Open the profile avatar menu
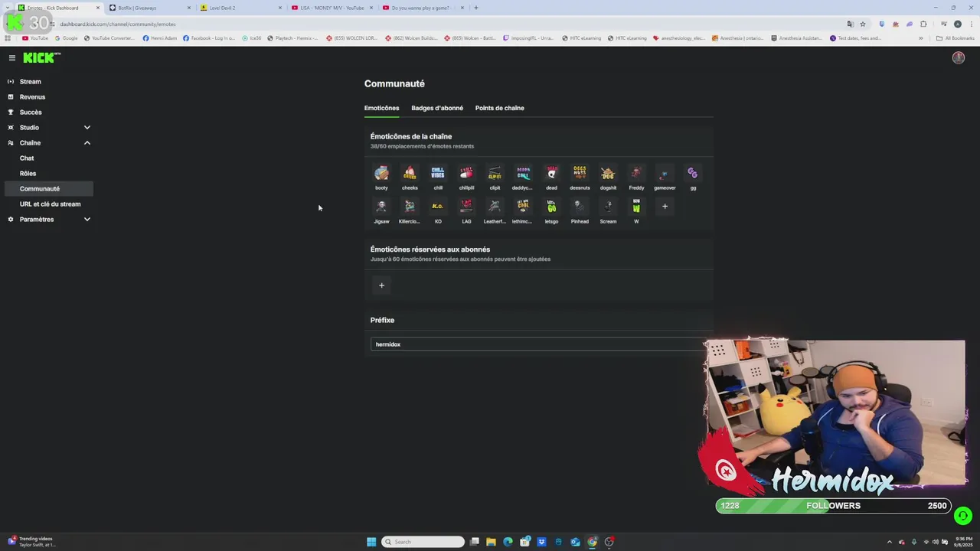The width and height of the screenshot is (980, 551). (958, 57)
